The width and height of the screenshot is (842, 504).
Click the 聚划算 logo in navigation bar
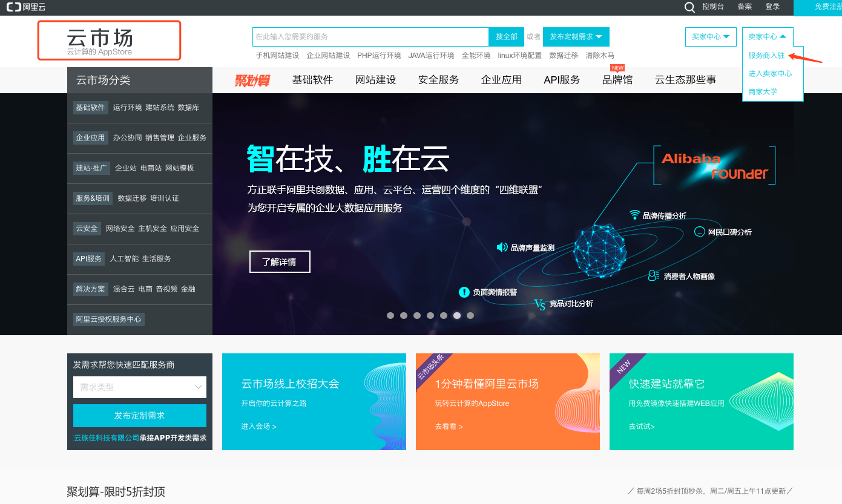[x=252, y=80]
